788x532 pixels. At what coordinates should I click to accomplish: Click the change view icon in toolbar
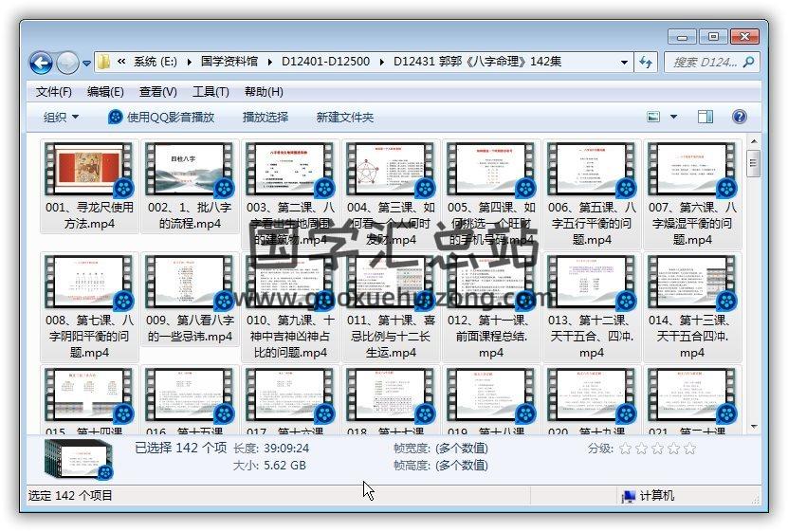point(653,117)
